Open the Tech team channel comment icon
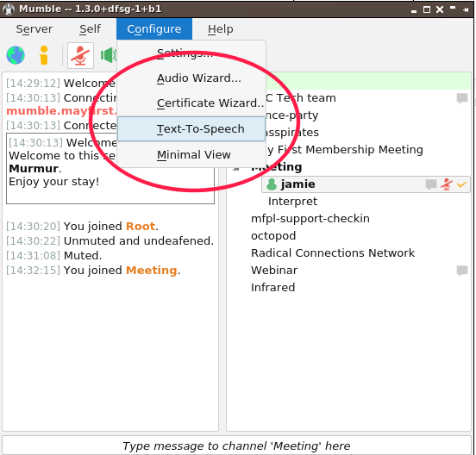Screen dimensions: 476x455 (462, 98)
